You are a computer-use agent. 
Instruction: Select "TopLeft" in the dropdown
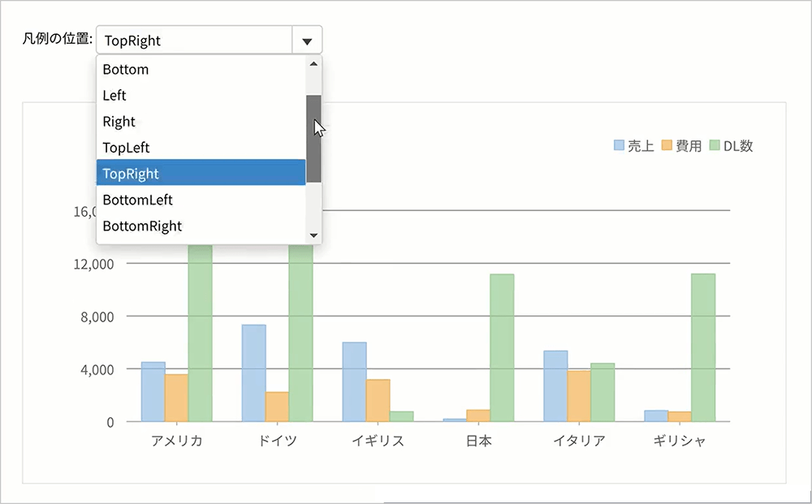pos(127,148)
